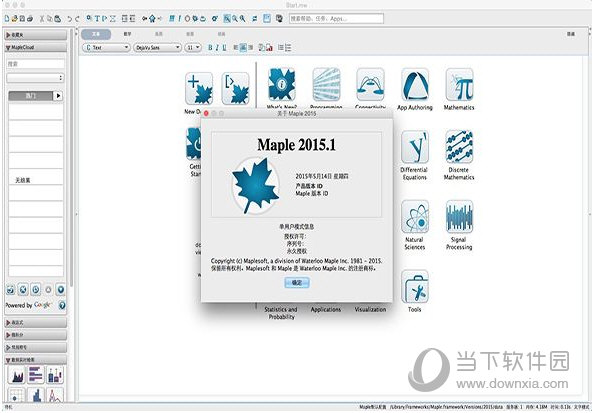Open the Programming tile on the start page
This screenshot has width=593, height=413.
(x=326, y=84)
